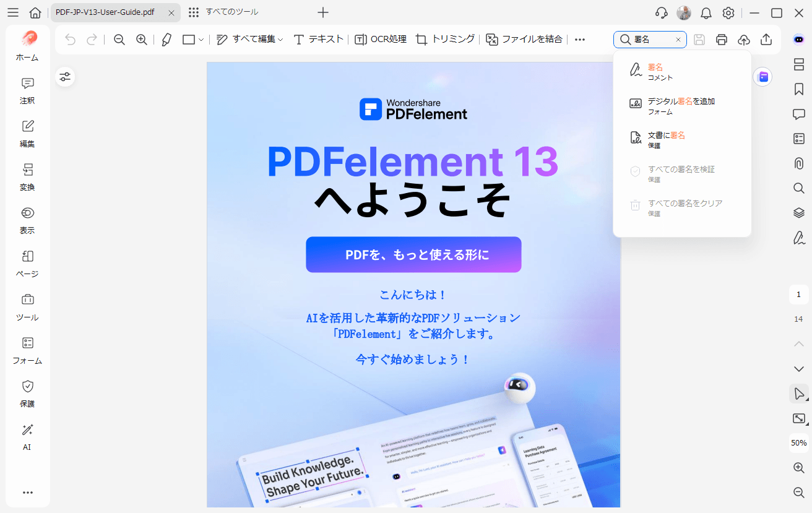Select the highlighter pen tool
Image resolution: width=812 pixels, height=513 pixels.
(x=166, y=40)
